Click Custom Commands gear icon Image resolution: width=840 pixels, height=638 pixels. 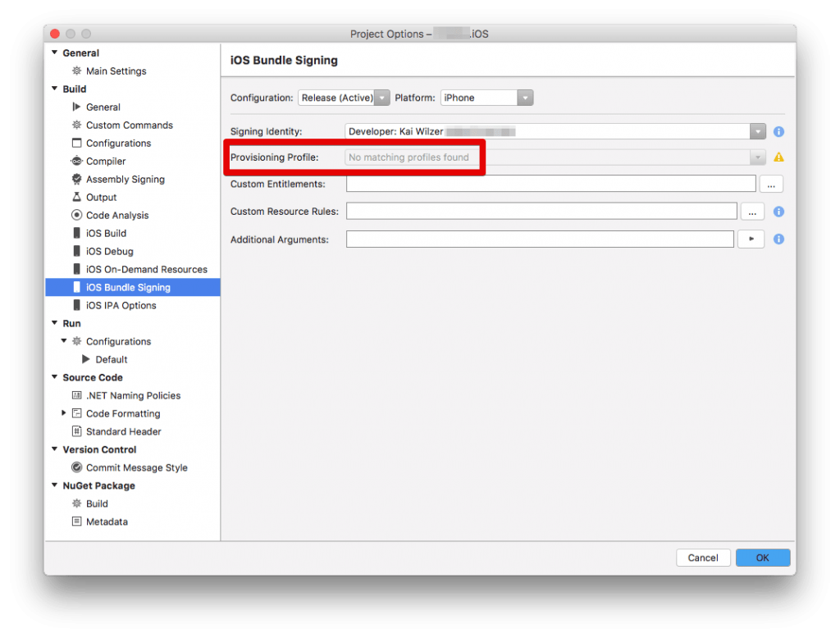coord(76,125)
